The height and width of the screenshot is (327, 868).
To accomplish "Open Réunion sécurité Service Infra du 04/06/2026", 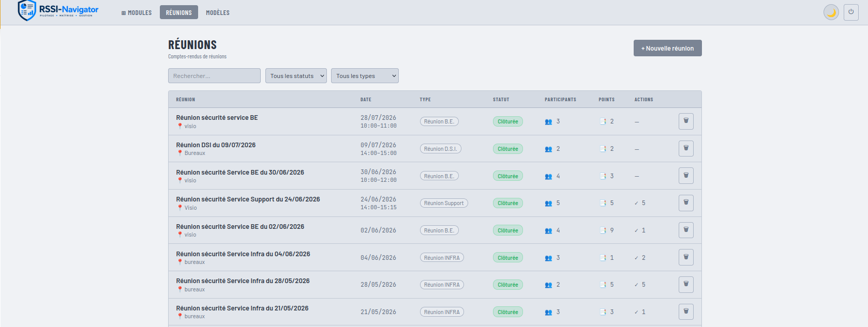I will [x=243, y=254].
